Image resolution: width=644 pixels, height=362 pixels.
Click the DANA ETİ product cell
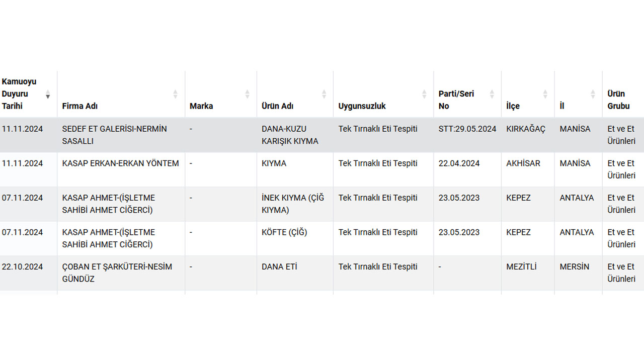(279, 267)
